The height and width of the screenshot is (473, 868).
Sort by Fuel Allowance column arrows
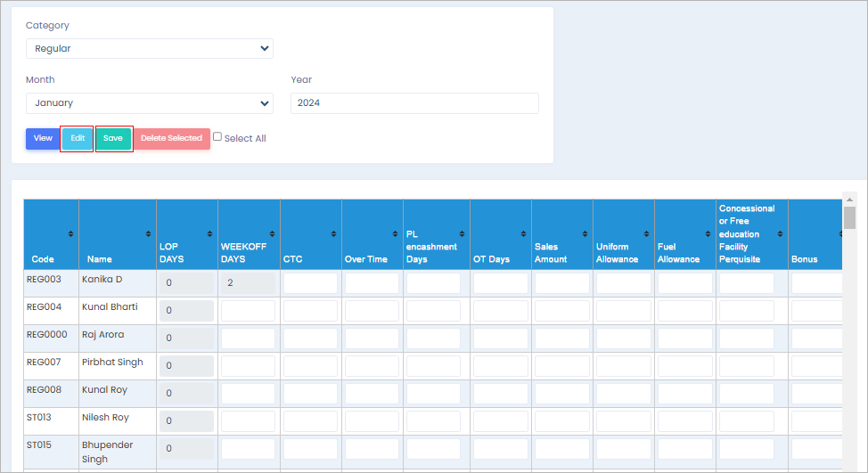point(708,233)
